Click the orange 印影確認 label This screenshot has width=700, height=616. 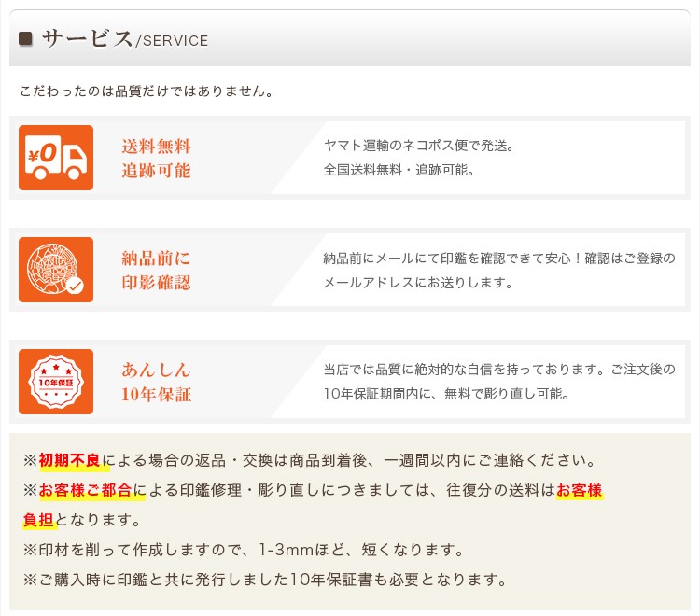click(x=156, y=283)
